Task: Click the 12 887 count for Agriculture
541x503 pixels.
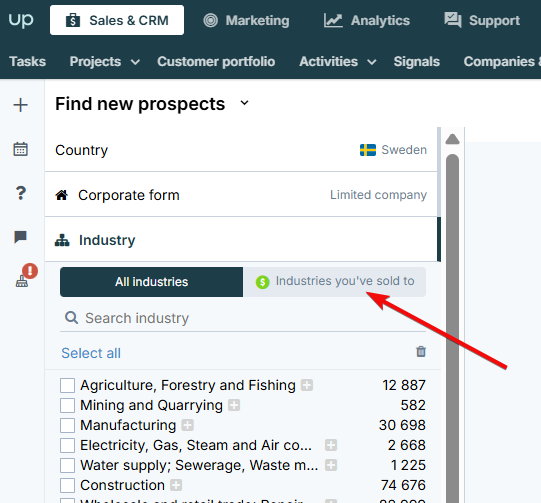Action: tap(404, 385)
